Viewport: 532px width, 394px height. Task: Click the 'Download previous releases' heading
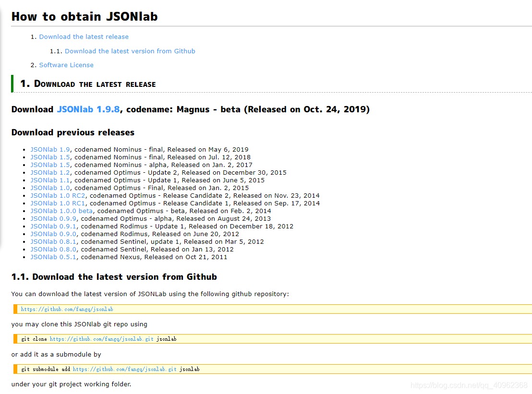pyautogui.click(x=73, y=132)
